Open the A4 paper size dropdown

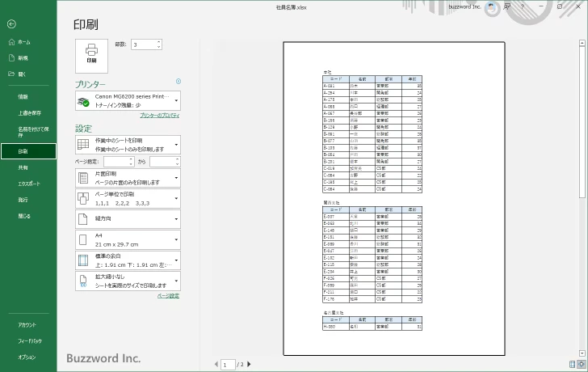tap(128, 240)
